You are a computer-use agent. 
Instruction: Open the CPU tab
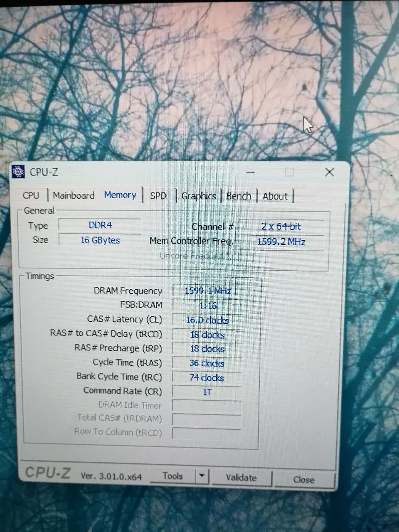click(x=31, y=195)
